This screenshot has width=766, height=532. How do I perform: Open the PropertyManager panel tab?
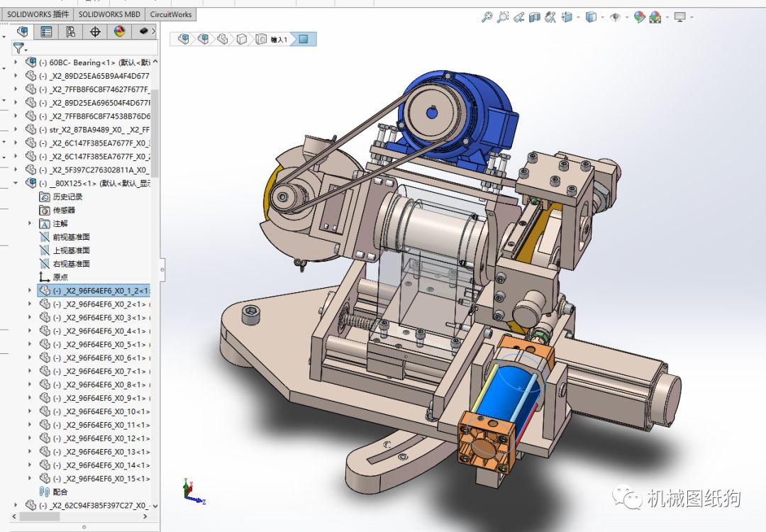pyautogui.click(x=46, y=31)
